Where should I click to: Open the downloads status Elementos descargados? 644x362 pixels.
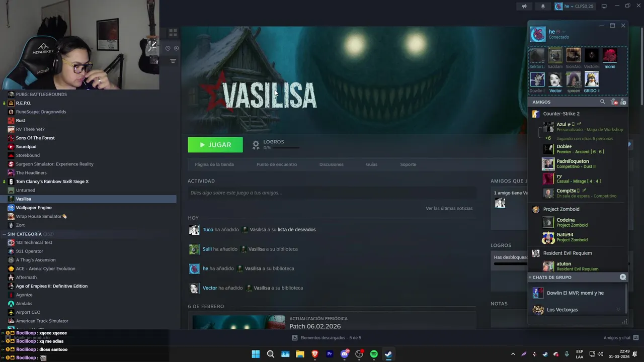coord(327,338)
